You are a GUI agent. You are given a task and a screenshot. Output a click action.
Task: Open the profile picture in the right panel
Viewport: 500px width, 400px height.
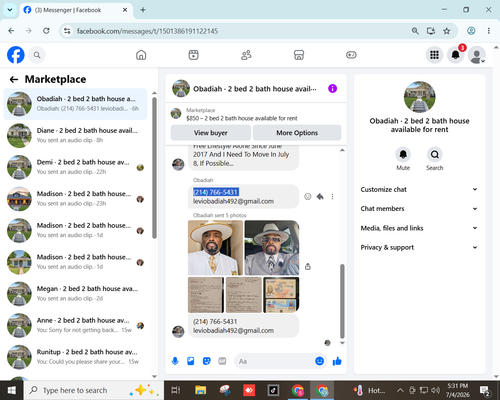(419, 97)
